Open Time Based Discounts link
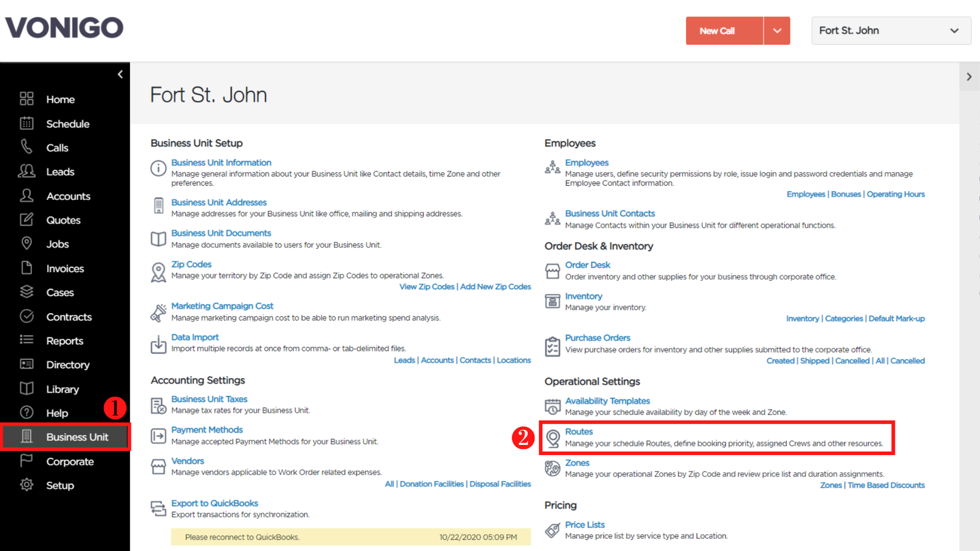 886,485
